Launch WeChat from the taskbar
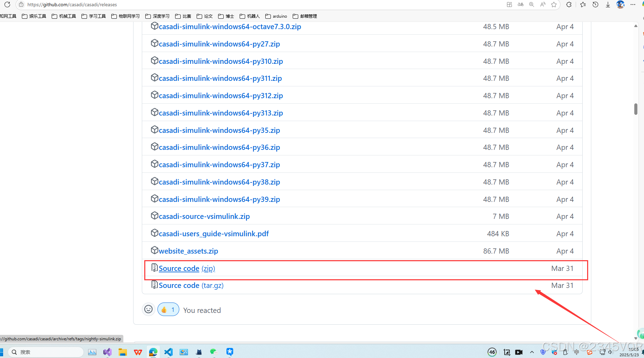The height and width of the screenshot is (358, 644). [214, 352]
